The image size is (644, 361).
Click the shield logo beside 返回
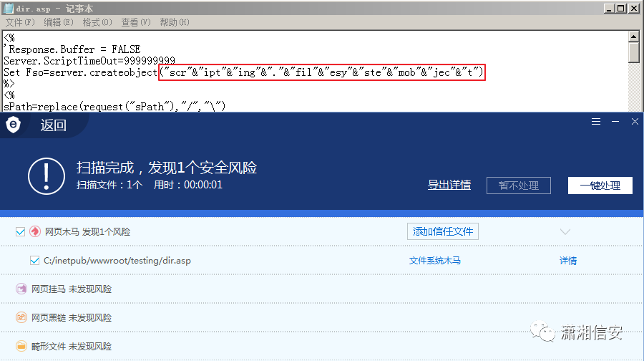click(x=14, y=125)
